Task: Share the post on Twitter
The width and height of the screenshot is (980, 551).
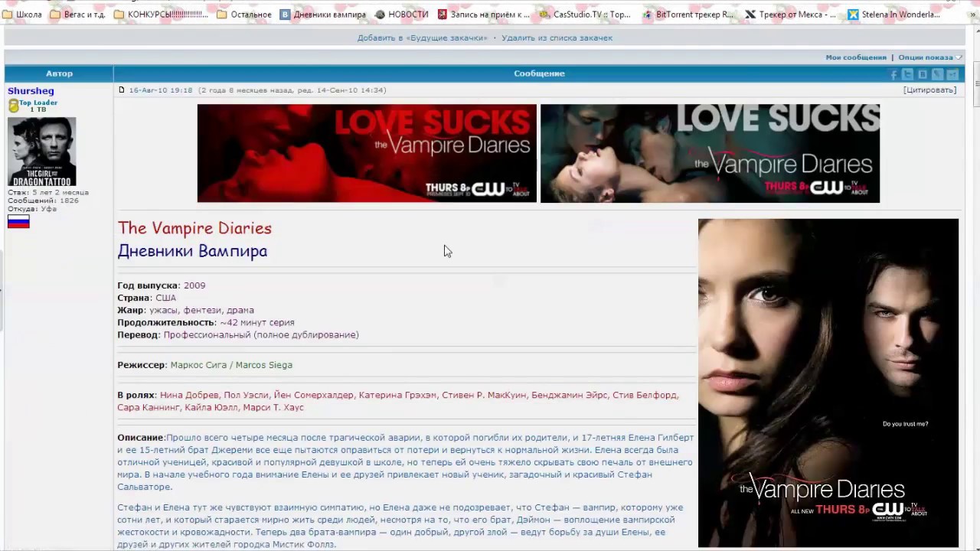Action: pos(908,74)
